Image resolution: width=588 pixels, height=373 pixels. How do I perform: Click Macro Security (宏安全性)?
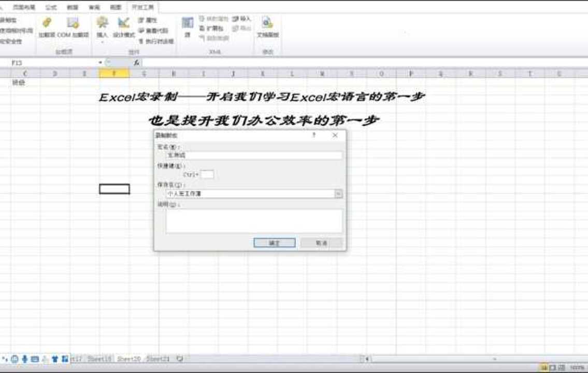11,41
